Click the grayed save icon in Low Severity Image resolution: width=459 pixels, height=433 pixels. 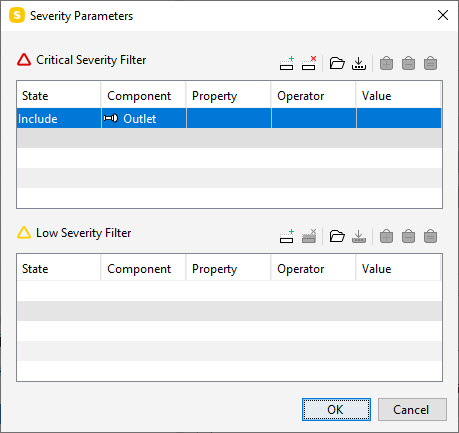click(x=359, y=236)
